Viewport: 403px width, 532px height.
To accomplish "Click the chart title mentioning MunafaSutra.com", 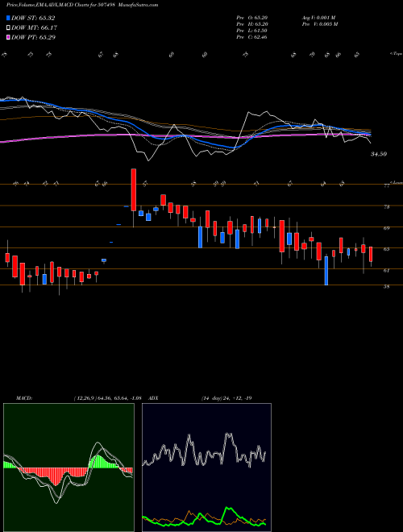I will pyautogui.click(x=82, y=5).
